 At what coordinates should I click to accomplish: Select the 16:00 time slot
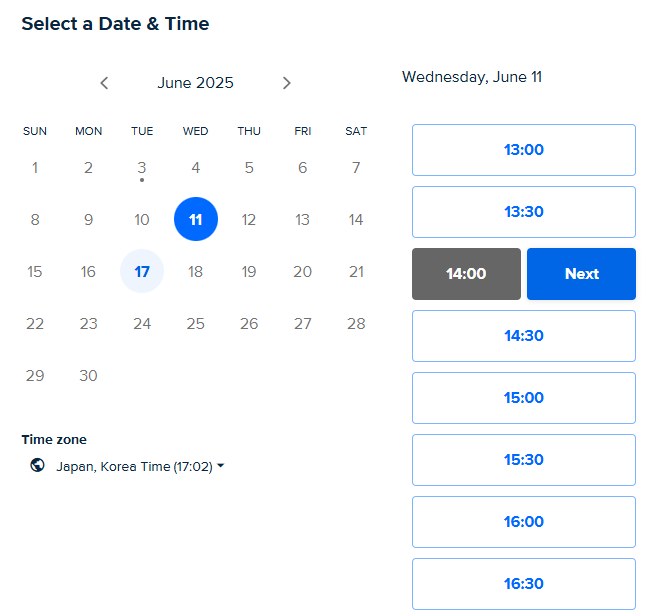tap(524, 522)
